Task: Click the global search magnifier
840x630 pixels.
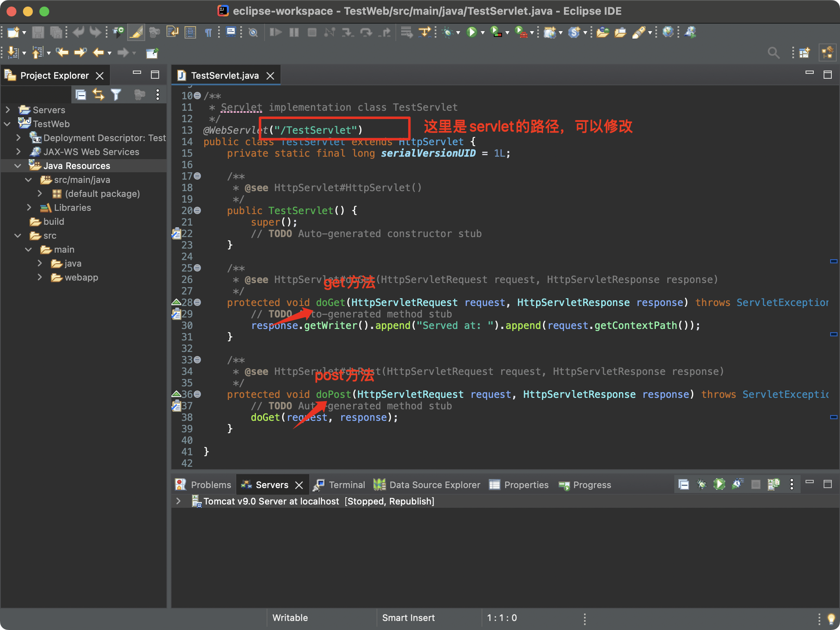Action: (774, 52)
